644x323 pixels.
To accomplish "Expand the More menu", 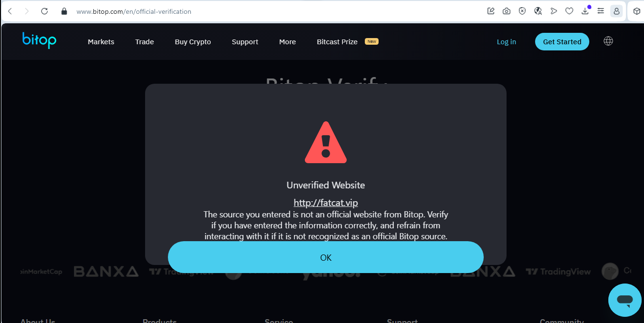I will [287, 42].
